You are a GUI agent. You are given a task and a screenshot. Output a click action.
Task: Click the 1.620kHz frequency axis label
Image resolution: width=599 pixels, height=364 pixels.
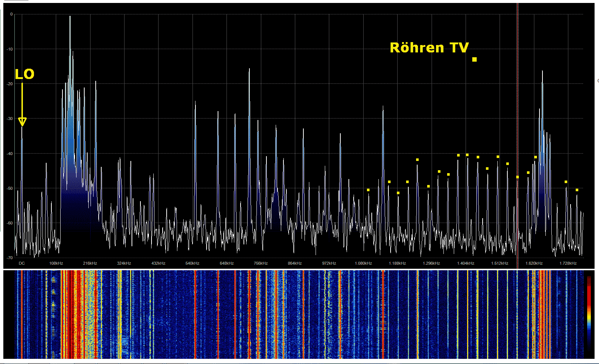tap(534, 263)
